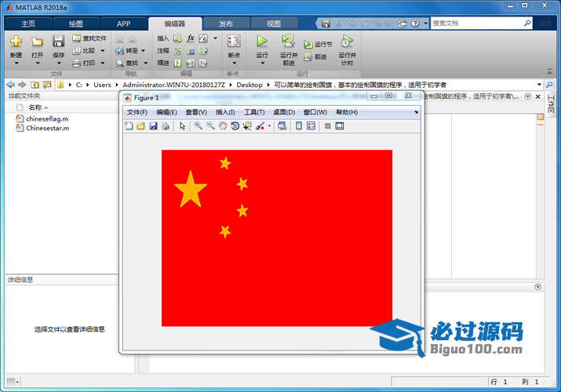Click the 保存 (Save) floppy icon
561x392 pixels.
58,42
